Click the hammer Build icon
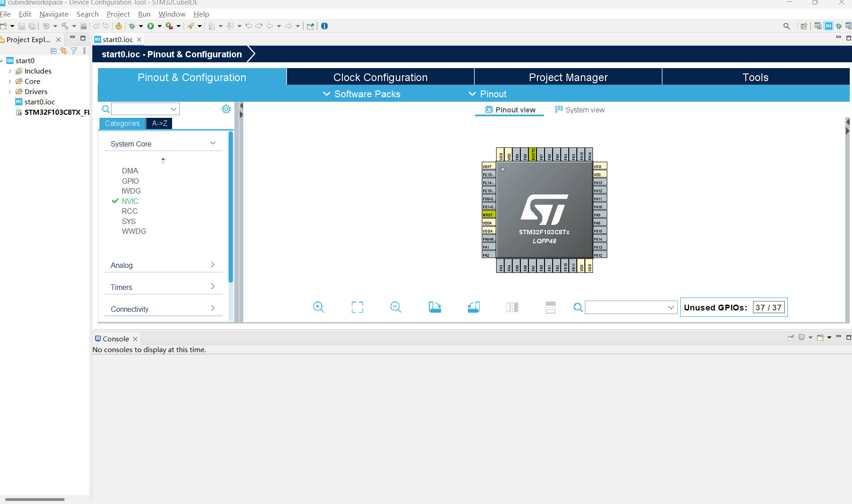This screenshot has height=504, width=852. [x=65, y=26]
